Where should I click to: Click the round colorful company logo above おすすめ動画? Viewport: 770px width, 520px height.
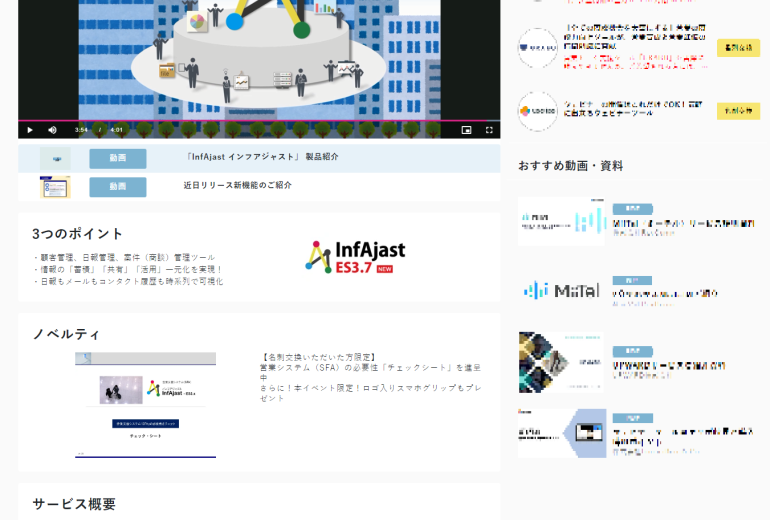tap(538, 111)
